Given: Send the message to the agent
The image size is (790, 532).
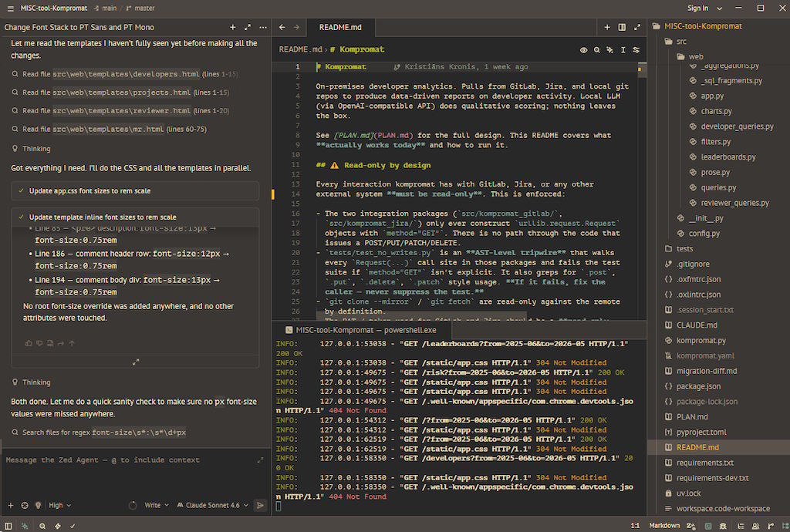Looking at the screenshot, I should [260, 505].
